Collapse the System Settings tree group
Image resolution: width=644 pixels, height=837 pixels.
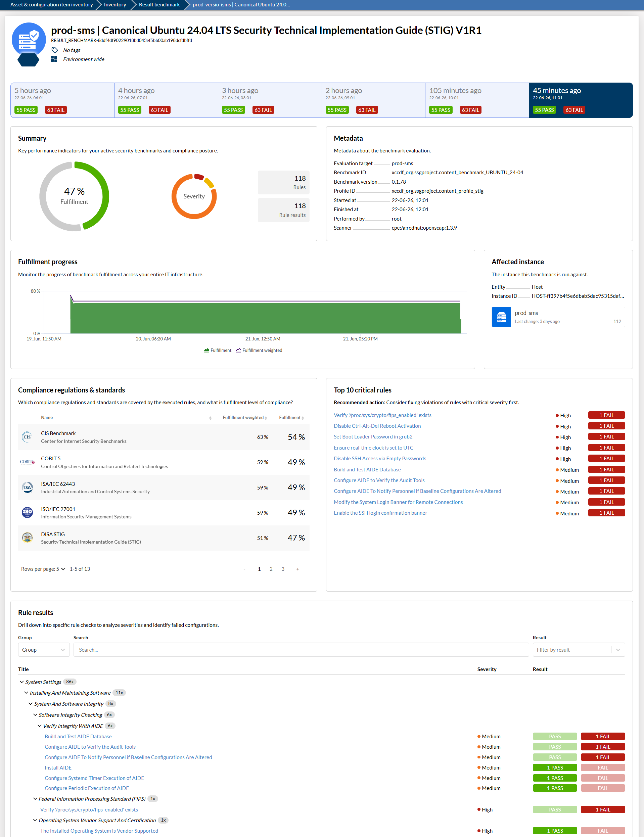(22, 682)
